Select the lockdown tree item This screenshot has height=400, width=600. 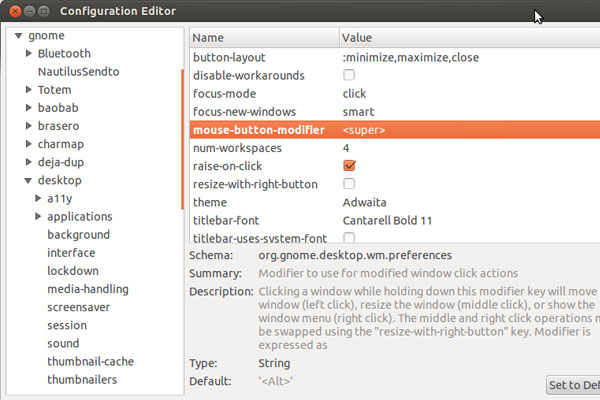click(73, 271)
